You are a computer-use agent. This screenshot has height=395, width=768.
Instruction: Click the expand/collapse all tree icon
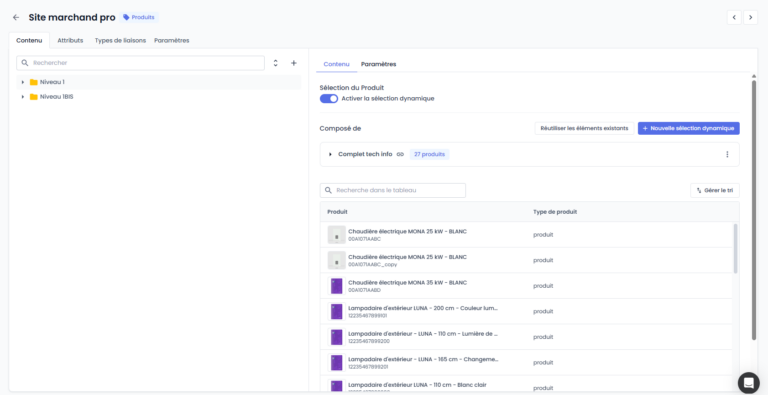pos(276,63)
